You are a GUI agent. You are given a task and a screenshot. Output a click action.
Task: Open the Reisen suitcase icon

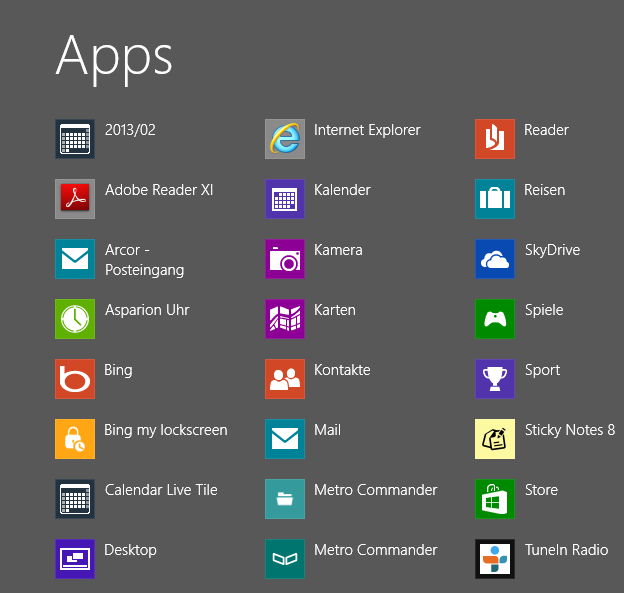[x=495, y=199]
